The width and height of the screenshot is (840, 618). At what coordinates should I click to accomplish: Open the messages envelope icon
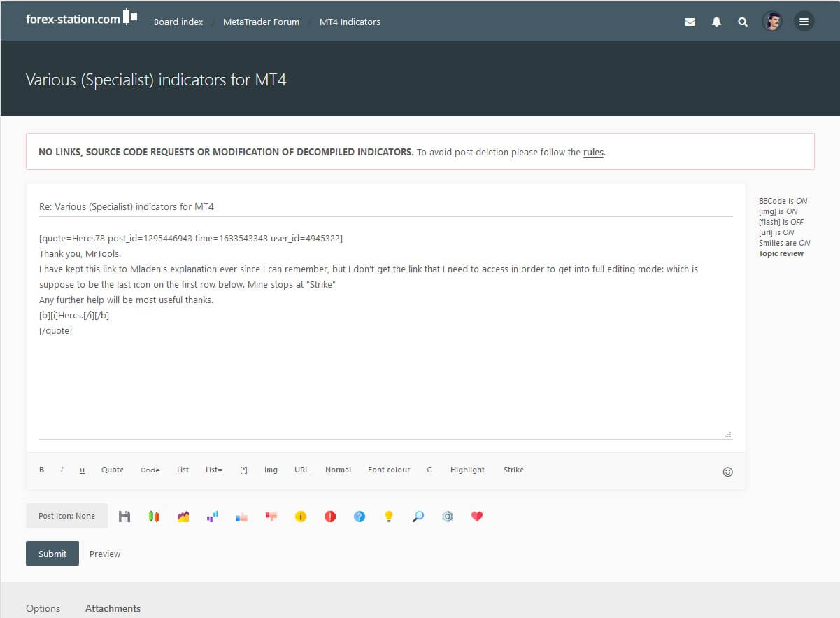[x=690, y=22]
